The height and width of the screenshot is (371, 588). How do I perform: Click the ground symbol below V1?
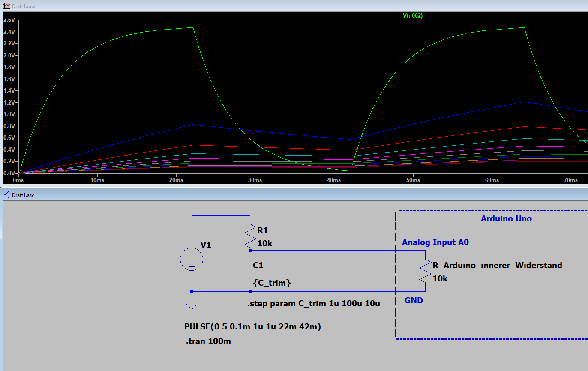[x=192, y=305]
